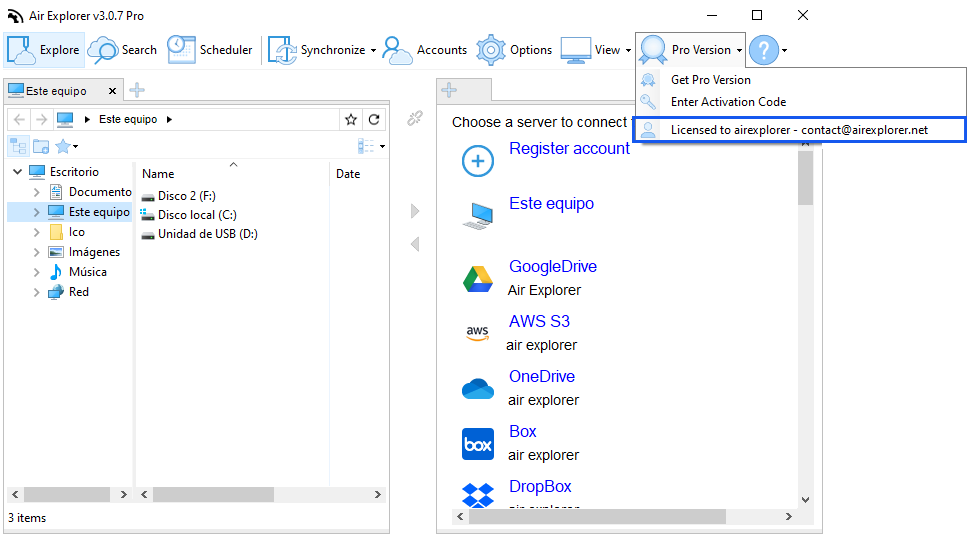The width and height of the screenshot is (975, 537).
Task: Copy to left pane arrow
Action: (x=415, y=244)
